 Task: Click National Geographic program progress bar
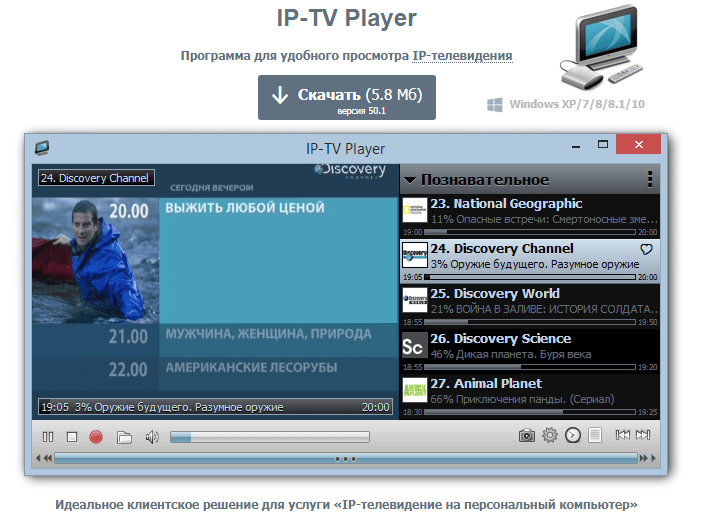(x=530, y=232)
